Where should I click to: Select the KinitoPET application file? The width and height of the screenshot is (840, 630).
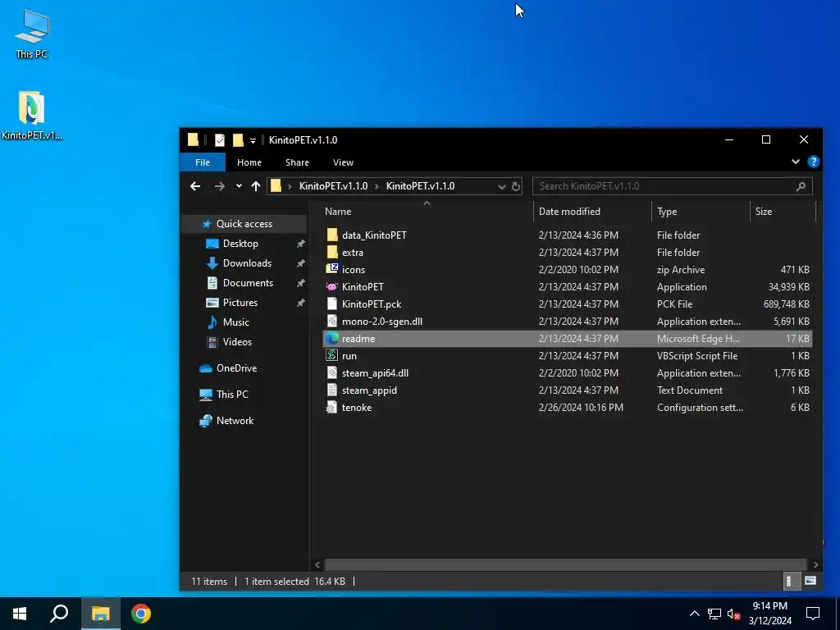(x=568, y=287)
